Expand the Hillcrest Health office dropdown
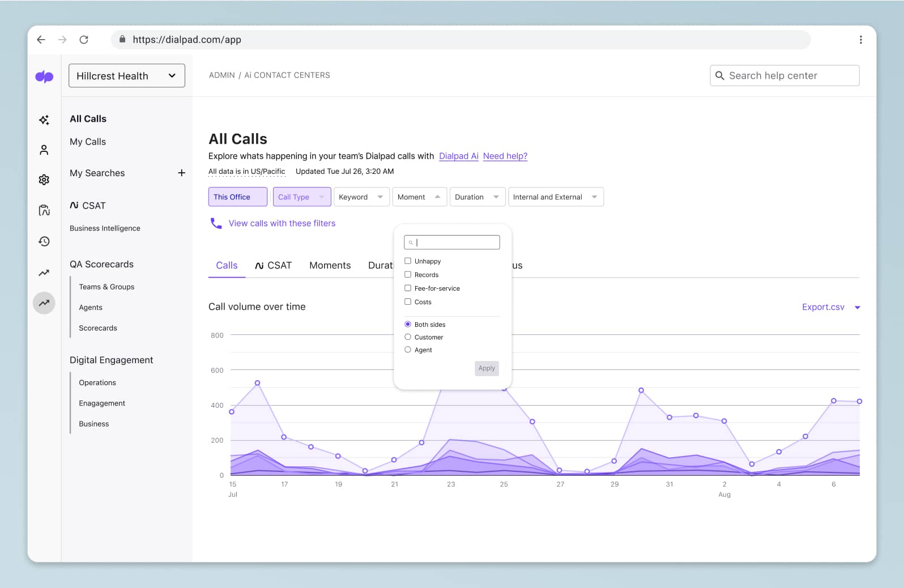The image size is (904, 588). pos(127,76)
